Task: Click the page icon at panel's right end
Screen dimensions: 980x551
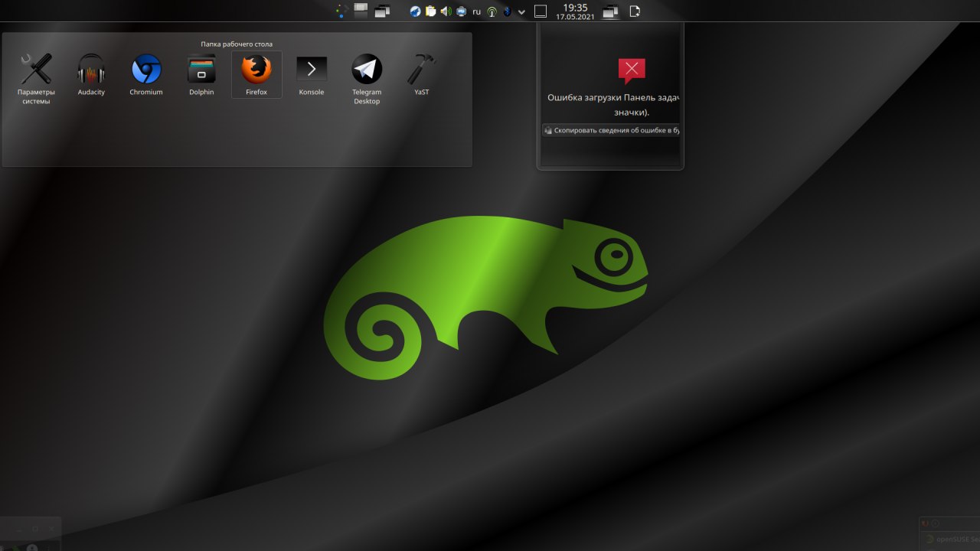Action: [634, 11]
